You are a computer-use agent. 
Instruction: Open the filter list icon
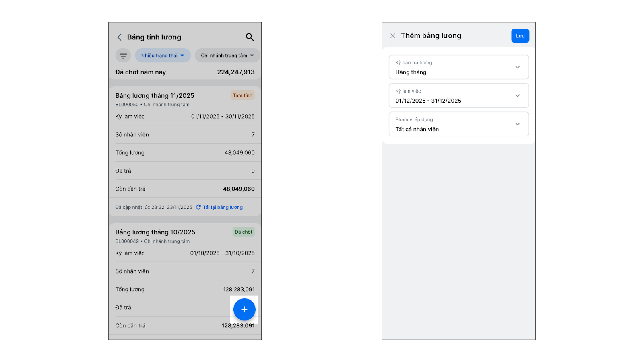pyautogui.click(x=123, y=56)
